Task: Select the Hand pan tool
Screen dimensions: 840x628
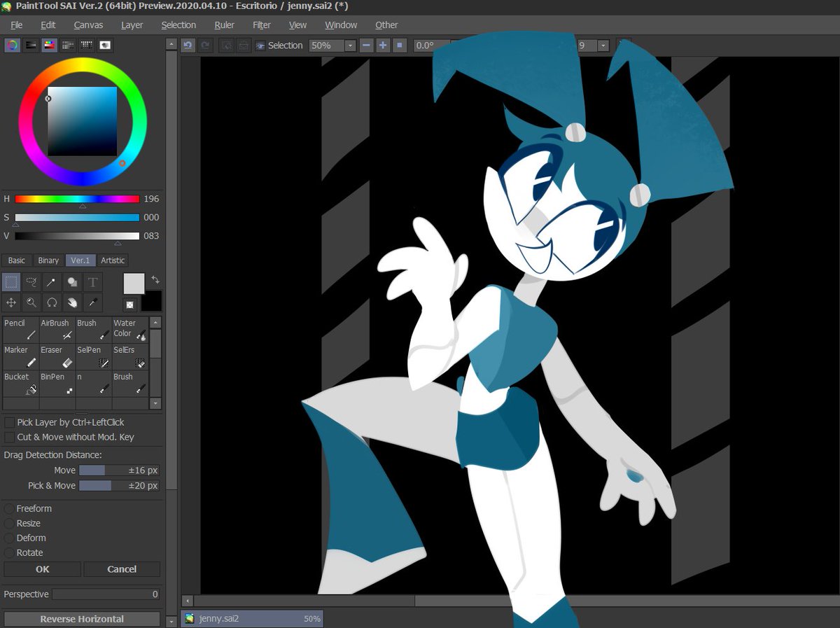Action: click(72, 302)
